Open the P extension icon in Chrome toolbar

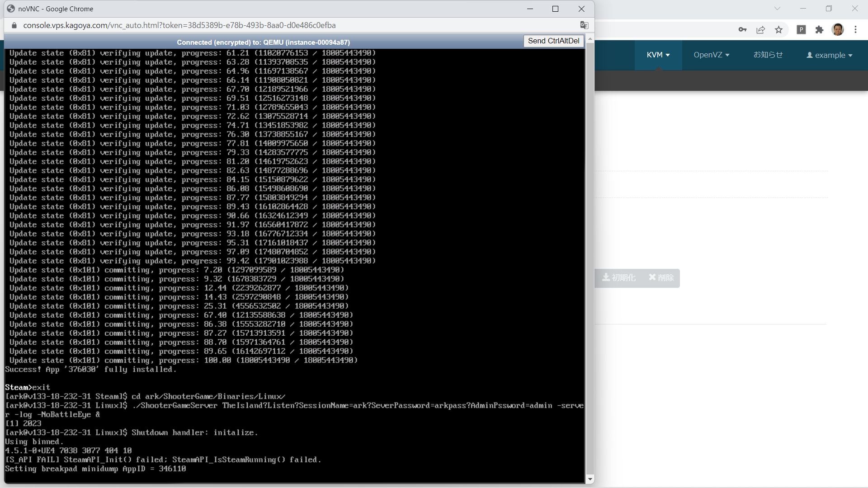[x=801, y=30]
